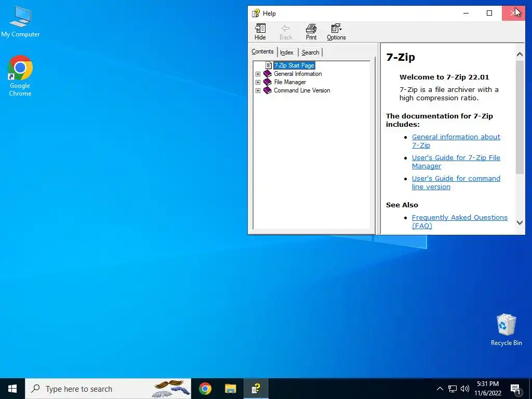Click the help pane scroll up arrow
532x399 pixels.
pos(520,54)
